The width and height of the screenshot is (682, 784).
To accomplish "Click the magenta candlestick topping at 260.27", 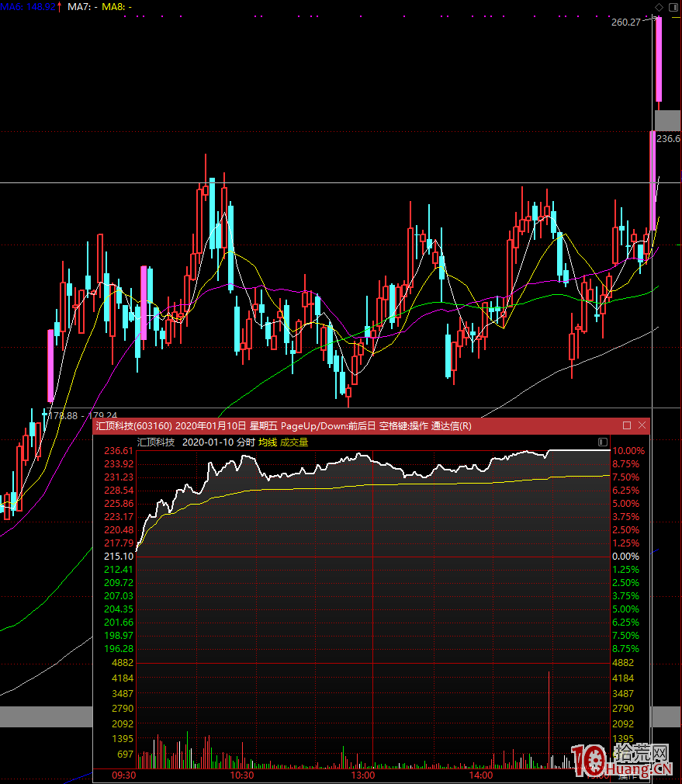I will click(659, 59).
